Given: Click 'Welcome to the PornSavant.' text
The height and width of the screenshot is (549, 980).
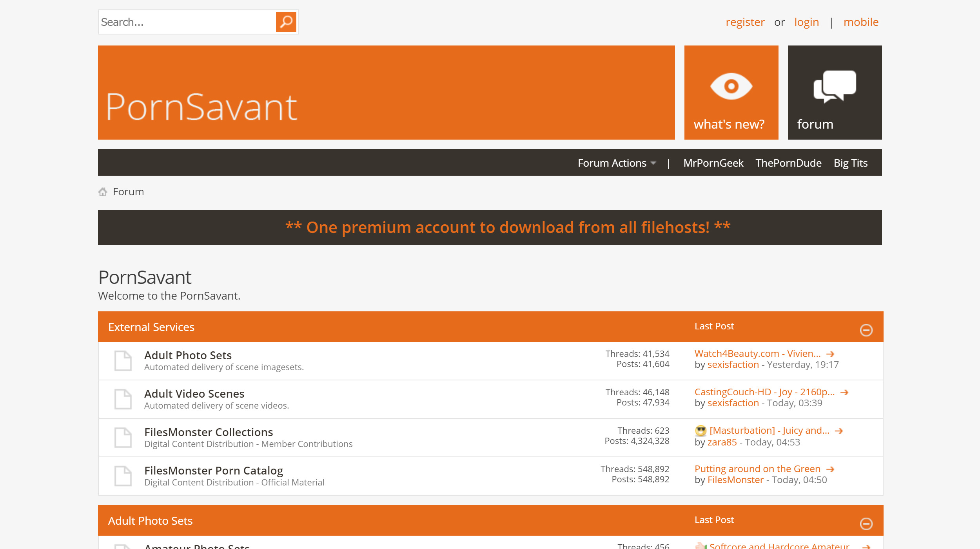Looking at the screenshot, I should pos(169,296).
